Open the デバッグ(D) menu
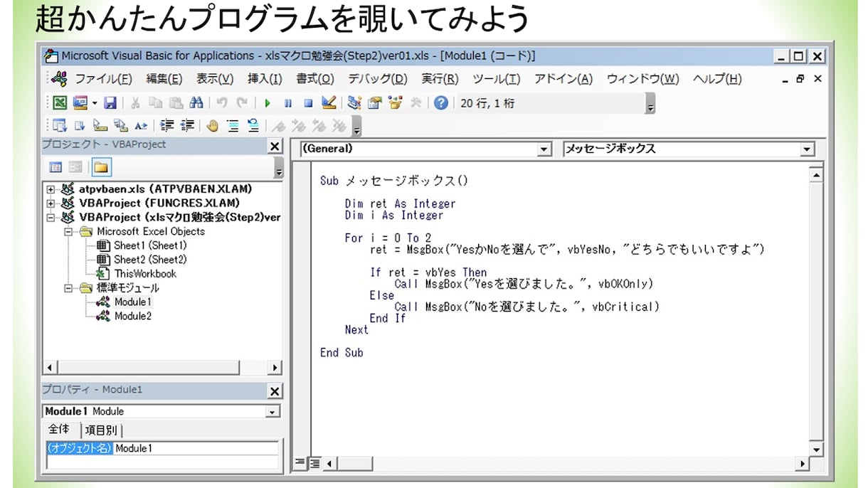Screen dimensions: 868x488 pyautogui.click(x=377, y=79)
